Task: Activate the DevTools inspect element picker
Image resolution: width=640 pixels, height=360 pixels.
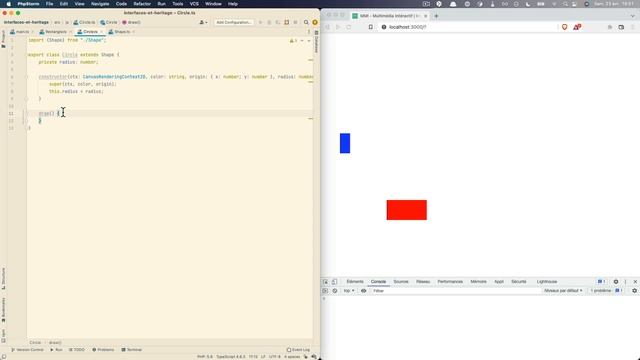Action: tap(326, 282)
